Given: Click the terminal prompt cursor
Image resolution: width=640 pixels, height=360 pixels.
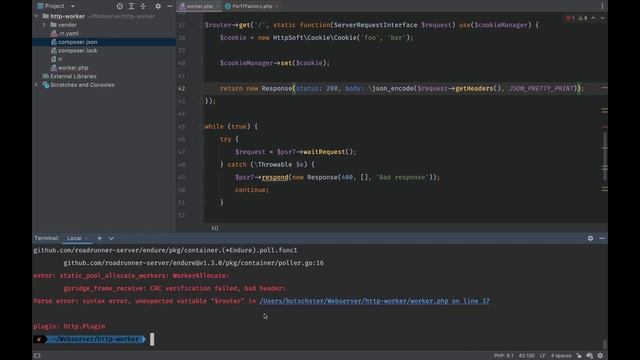Looking at the screenshot, I should coord(152,339).
